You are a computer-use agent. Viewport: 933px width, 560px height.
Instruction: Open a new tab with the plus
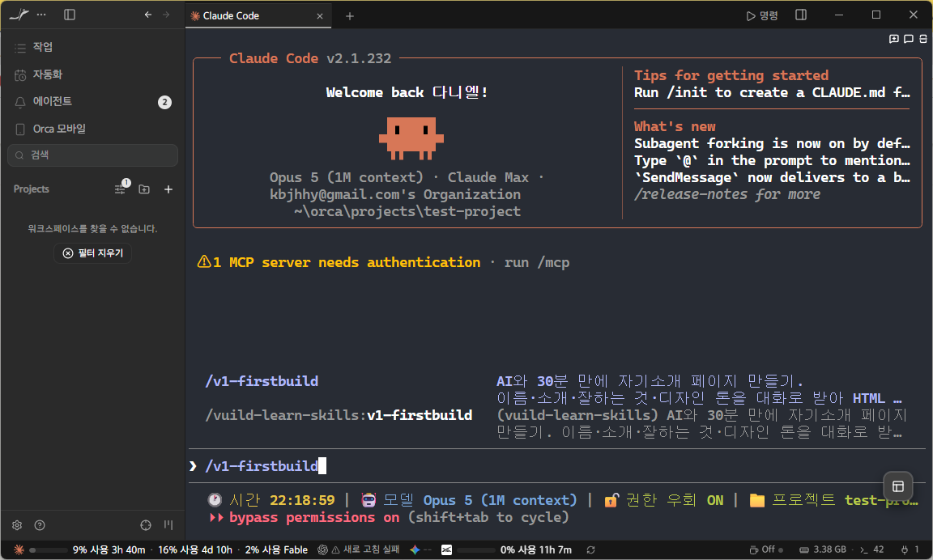(350, 16)
